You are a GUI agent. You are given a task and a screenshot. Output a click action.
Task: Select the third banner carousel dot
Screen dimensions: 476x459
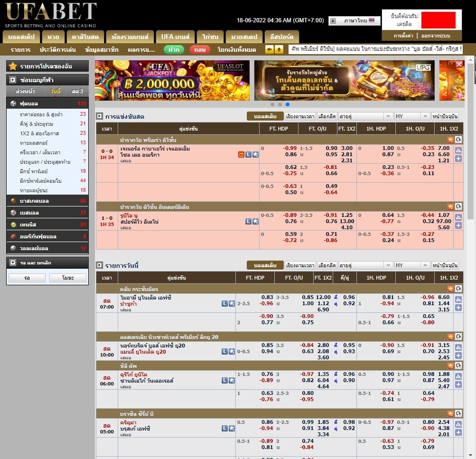(x=288, y=104)
